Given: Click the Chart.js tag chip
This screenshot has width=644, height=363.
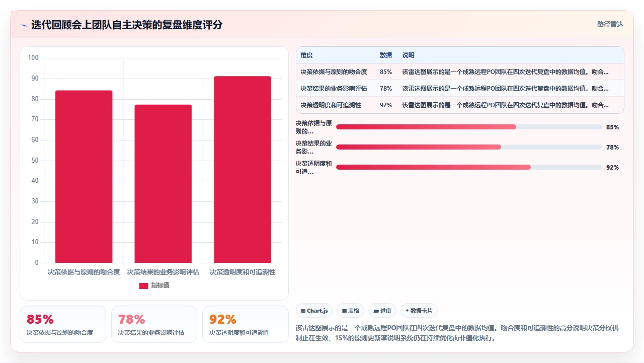Looking at the screenshot, I should (314, 311).
